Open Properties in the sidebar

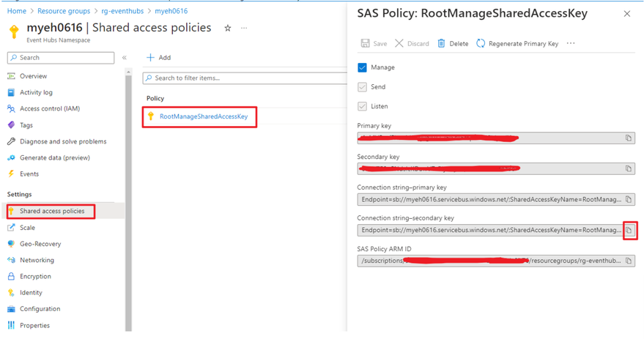click(34, 326)
